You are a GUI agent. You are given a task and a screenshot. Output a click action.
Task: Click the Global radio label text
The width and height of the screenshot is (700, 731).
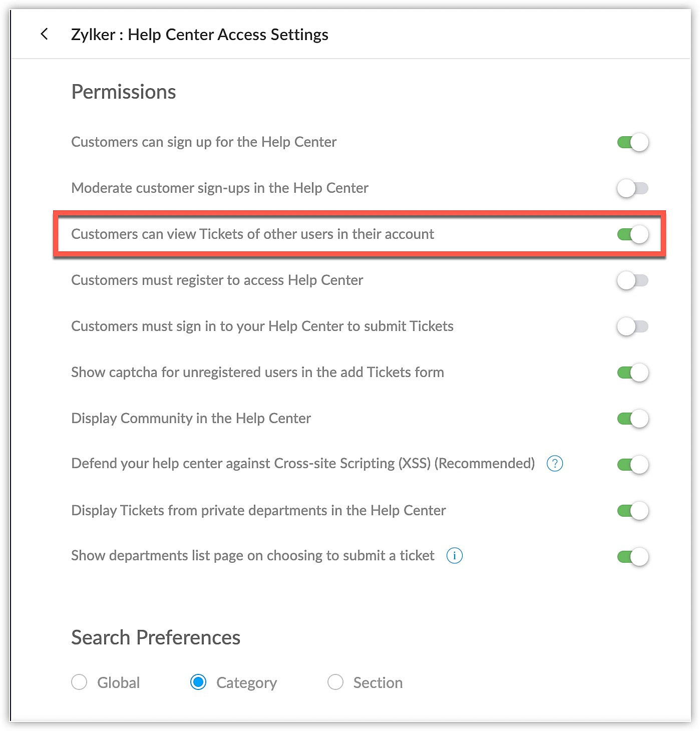click(118, 683)
